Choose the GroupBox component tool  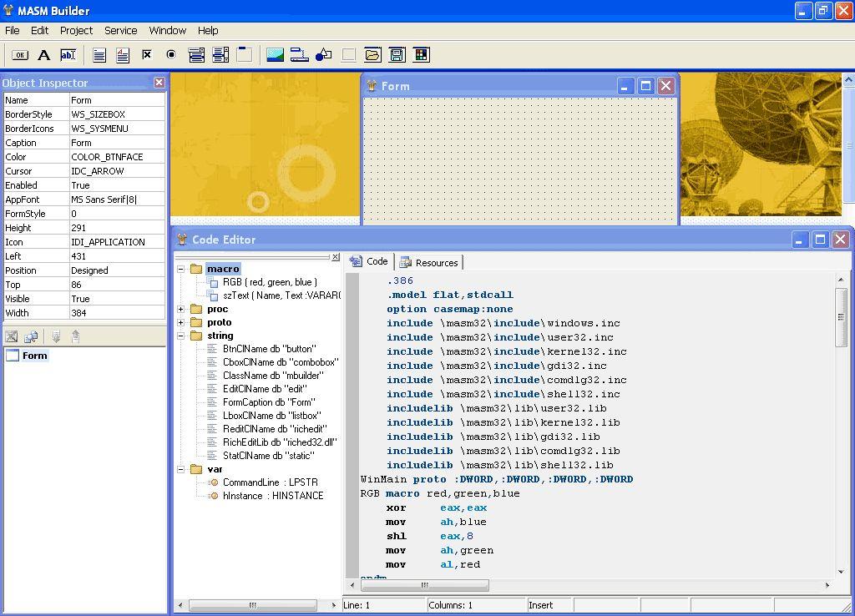click(x=245, y=54)
